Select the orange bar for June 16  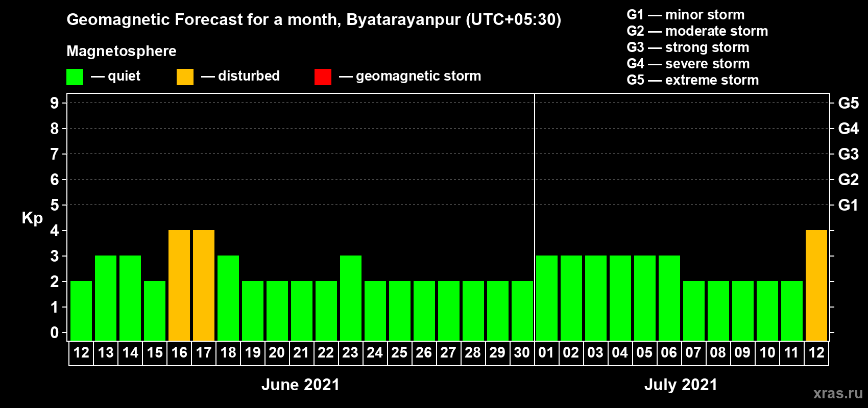pos(179,286)
